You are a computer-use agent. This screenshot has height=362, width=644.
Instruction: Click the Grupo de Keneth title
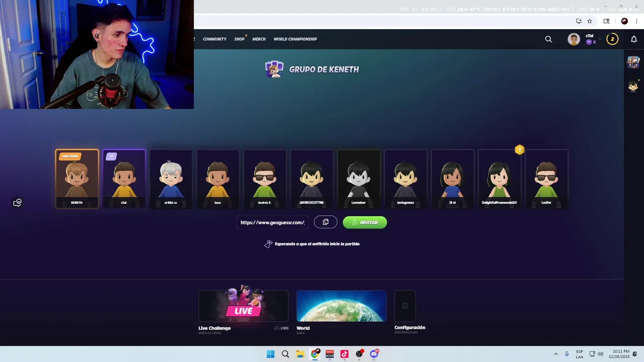(324, 69)
